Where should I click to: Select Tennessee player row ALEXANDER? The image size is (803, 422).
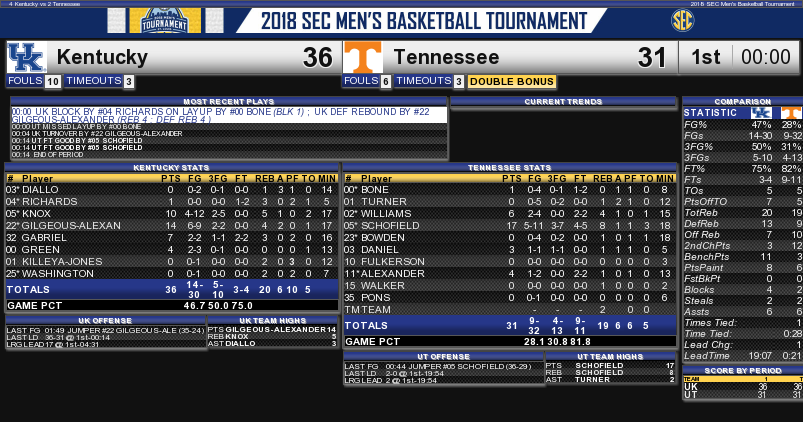click(x=510, y=274)
